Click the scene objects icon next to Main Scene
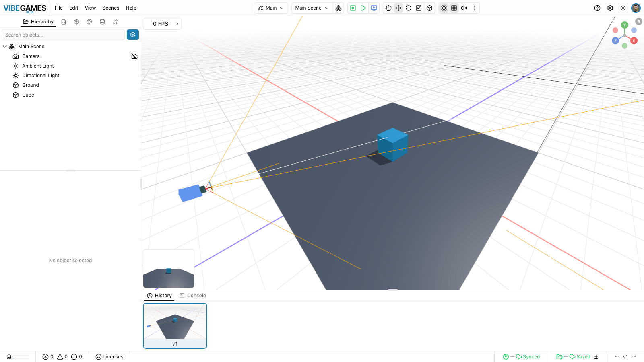This screenshot has height=362, width=644. coord(339,8)
